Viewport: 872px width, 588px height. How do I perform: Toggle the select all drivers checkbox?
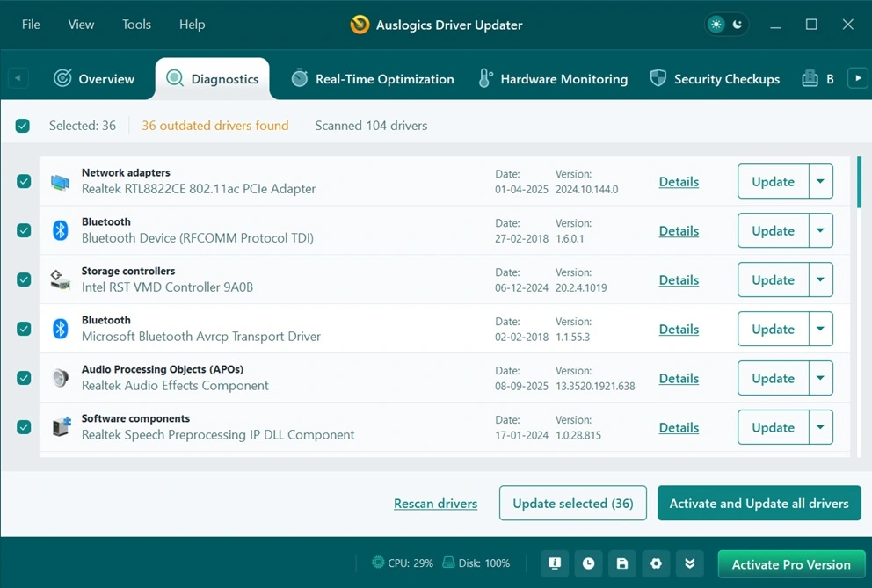click(23, 126)
